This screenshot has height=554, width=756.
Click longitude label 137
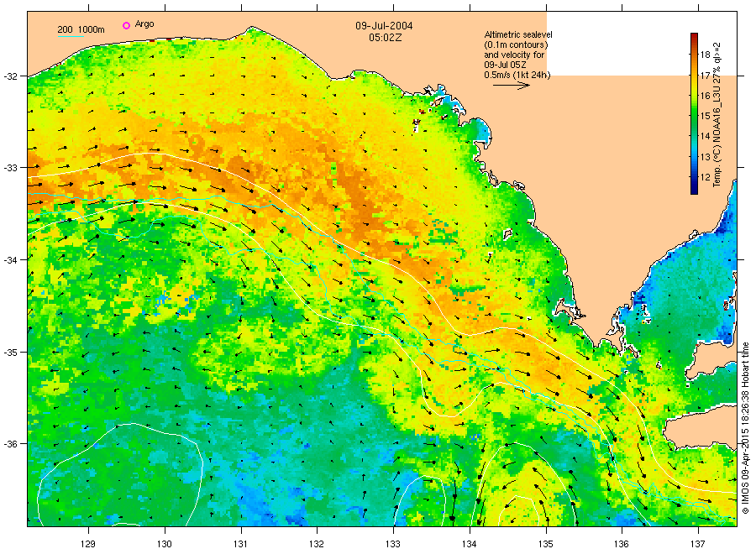pyautogui.click(x=698, y=544)
